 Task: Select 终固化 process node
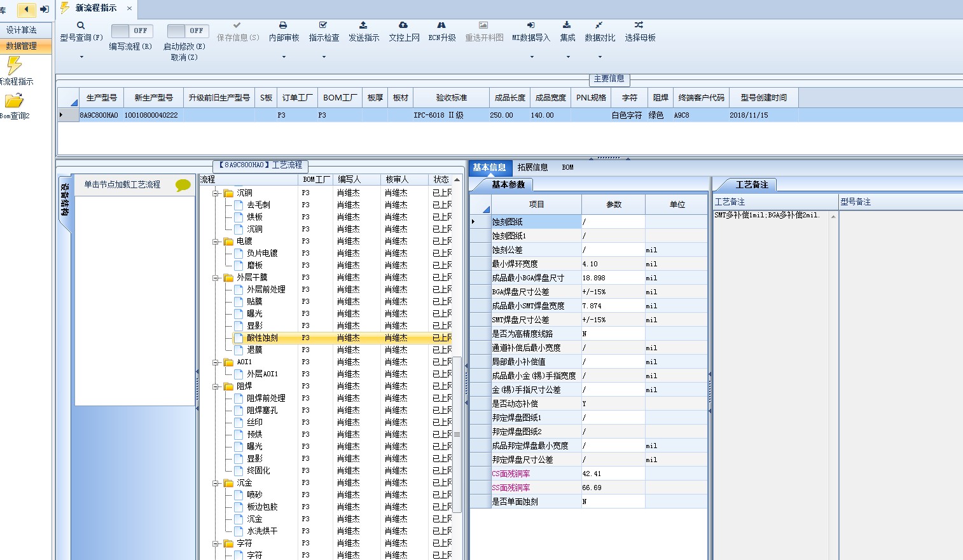tap(258, 471)
